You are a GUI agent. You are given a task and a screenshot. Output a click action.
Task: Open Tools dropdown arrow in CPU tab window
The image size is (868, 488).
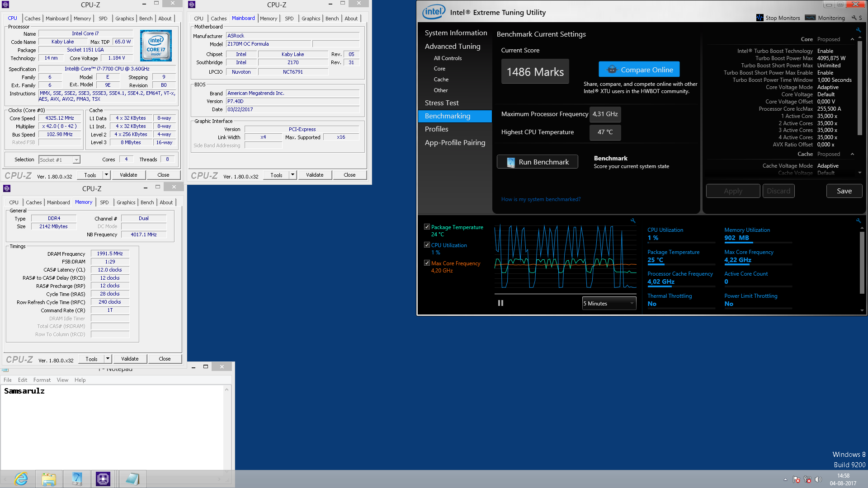tap(107, 175)
